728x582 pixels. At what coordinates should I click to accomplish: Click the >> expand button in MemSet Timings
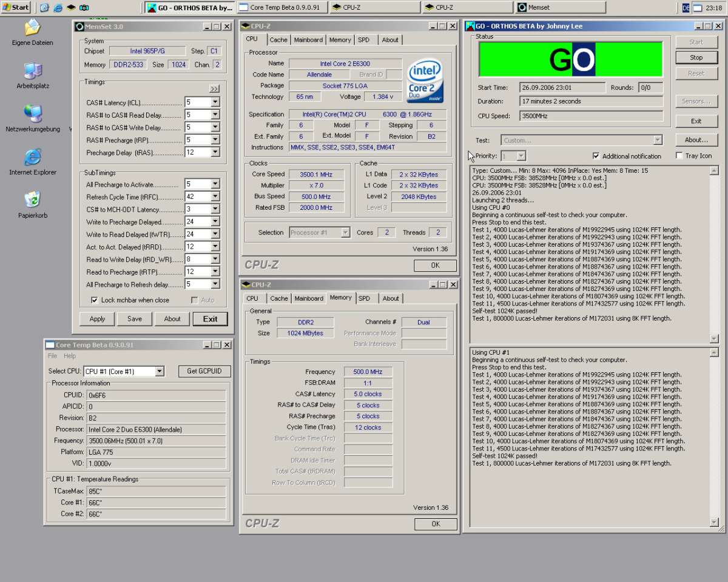tap(214, 89)
